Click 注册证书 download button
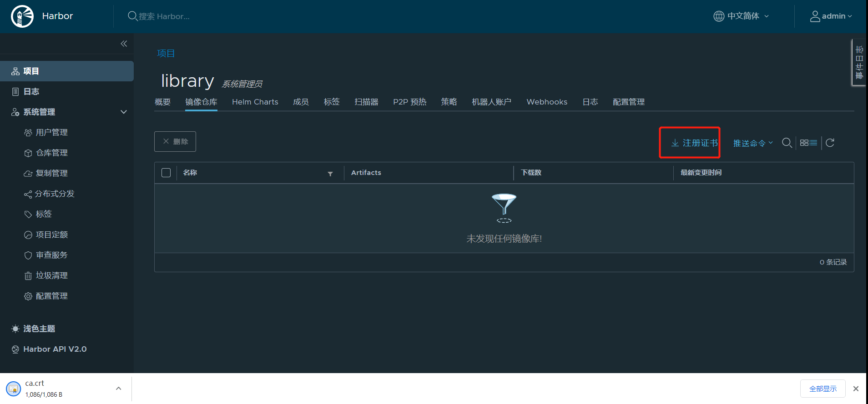868x404 pixels. (695, 143)
